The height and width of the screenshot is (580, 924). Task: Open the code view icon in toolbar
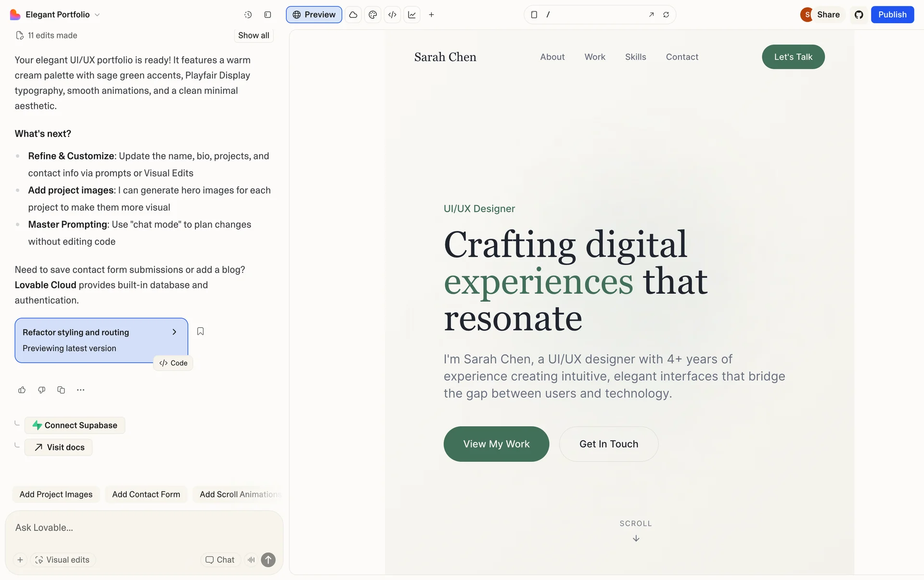392,14
